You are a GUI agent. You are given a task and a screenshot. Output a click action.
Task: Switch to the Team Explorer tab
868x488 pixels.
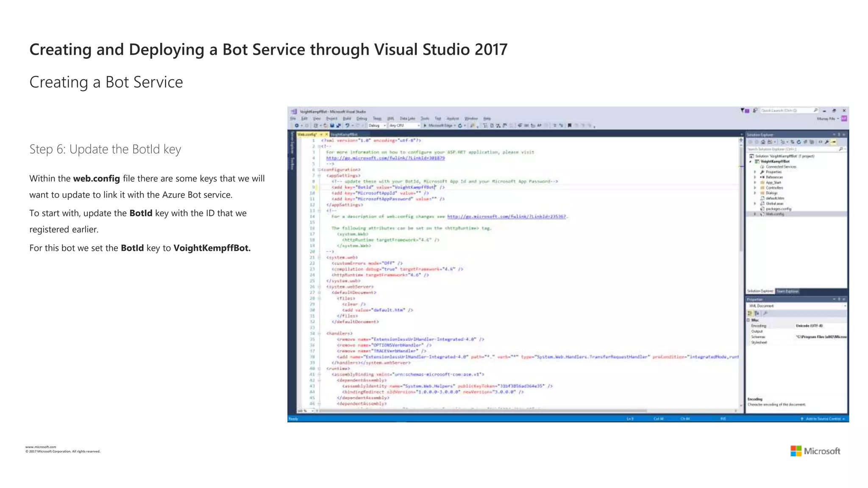coord(787,291)
